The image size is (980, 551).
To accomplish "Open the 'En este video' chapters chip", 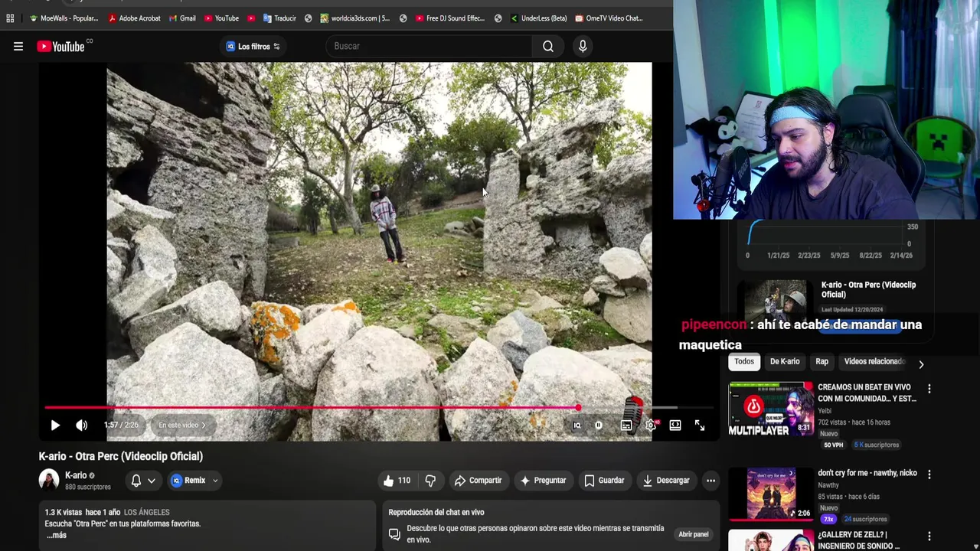I will 182,425.
